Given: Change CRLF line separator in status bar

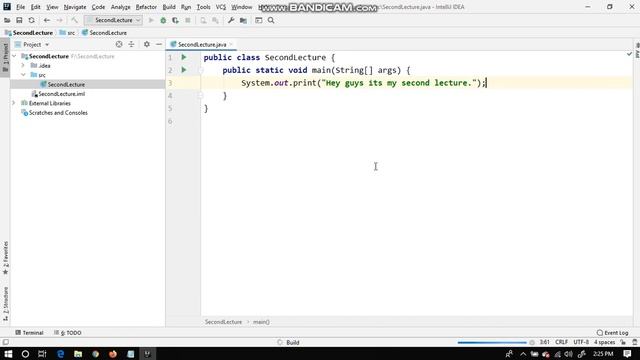Looking at the screenshot, I should 561,342.
